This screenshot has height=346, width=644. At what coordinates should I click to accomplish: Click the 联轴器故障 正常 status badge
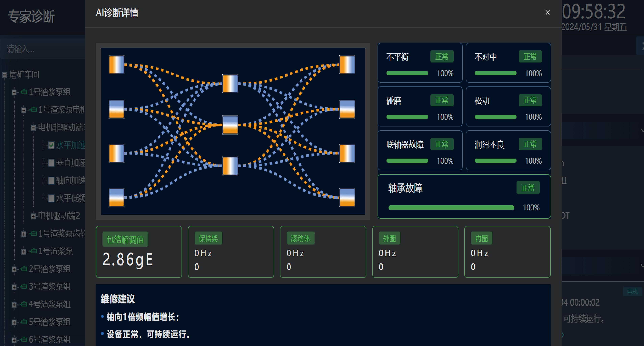click(442, 144)
